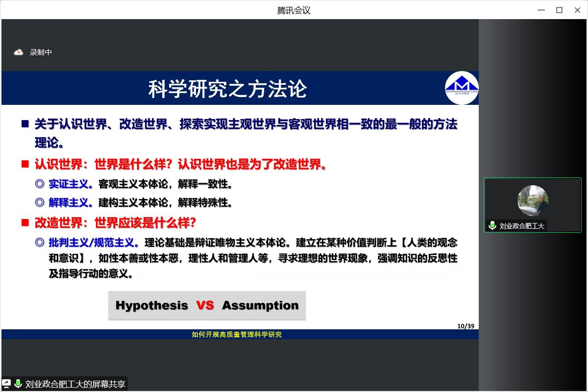This screenshot has height=392, width=588.
Task: Maximize the Tencent Meeting window
Action: pos(559,10)
